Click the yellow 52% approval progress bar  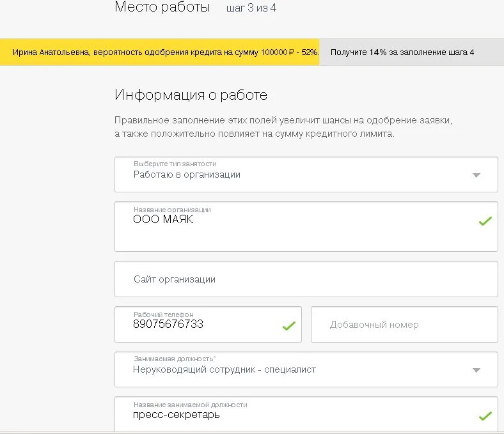coord(159,52)
